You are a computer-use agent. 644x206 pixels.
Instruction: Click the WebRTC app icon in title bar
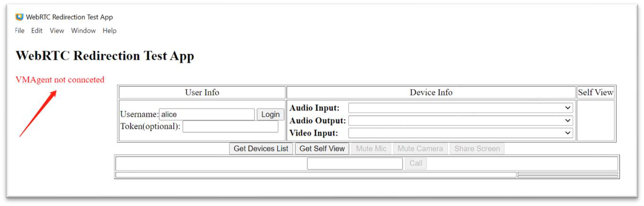pos(20,17)
